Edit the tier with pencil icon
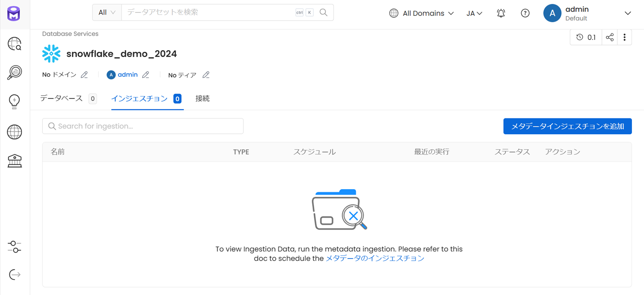The width and height of the screenshot is (644, 295). [x=206, y=75]
